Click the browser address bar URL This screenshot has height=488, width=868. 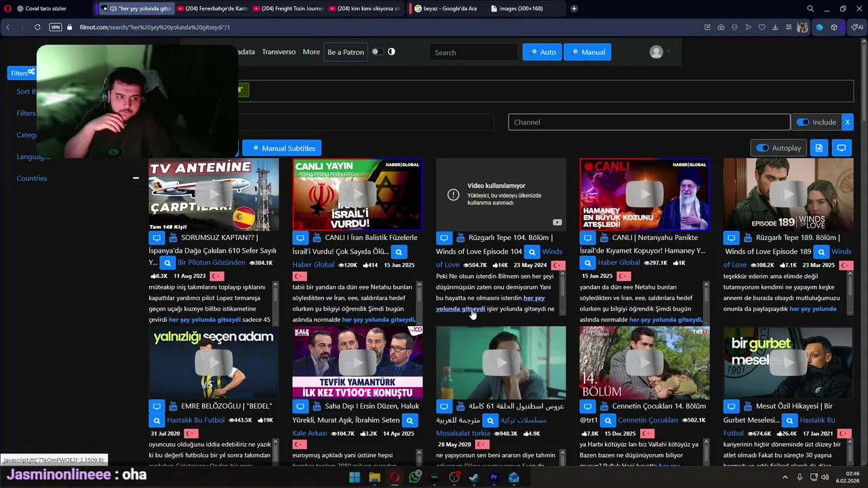point(155,27)
